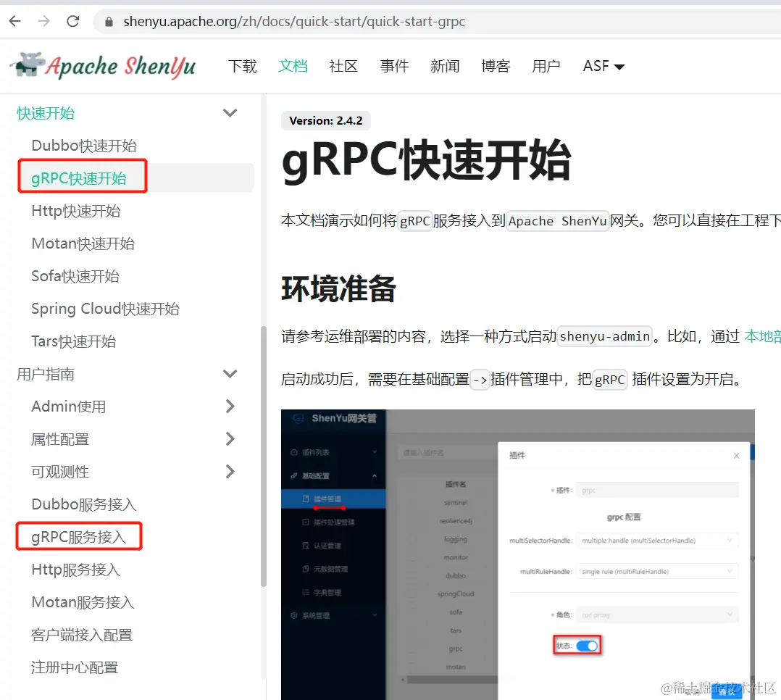Viewport: 781px width, 700px height.
Task: Reload the page via refresh icon
Action: [72, 21]
